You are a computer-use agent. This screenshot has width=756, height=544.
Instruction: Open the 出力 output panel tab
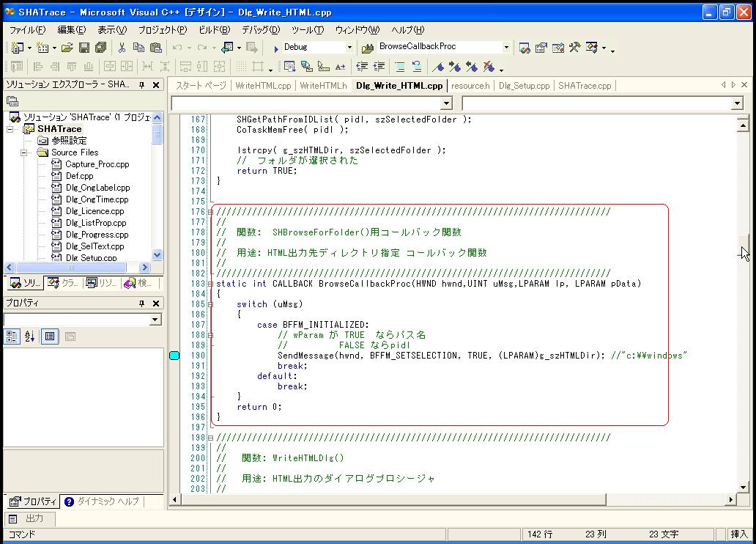point(30,518)
